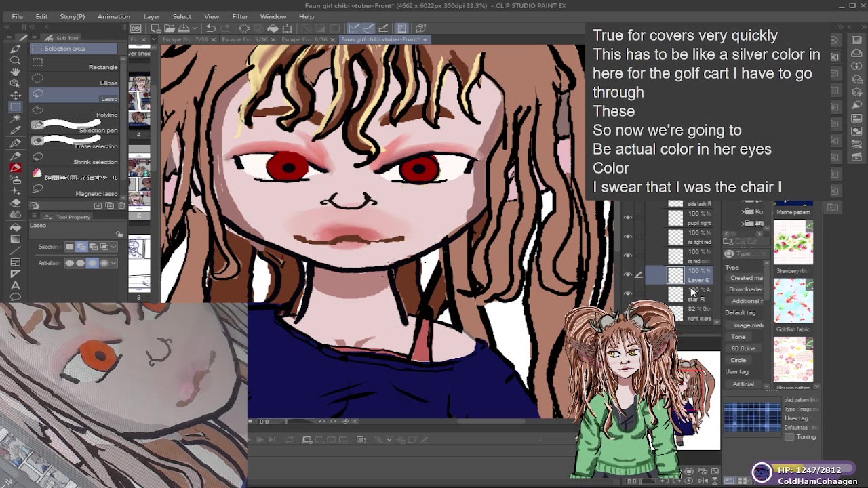Click the support help balloon icon
868x488 pixels.
[420, 28]
